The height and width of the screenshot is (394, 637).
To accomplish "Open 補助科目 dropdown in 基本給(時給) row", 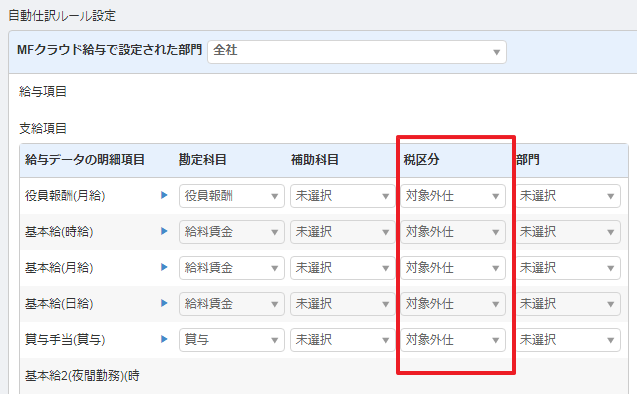I will click(342, 232).
